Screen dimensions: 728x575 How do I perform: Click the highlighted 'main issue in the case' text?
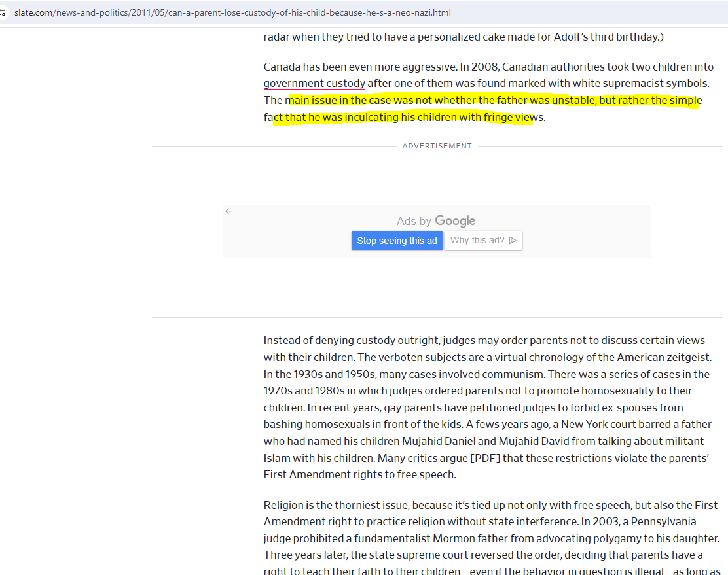[339, 100]
